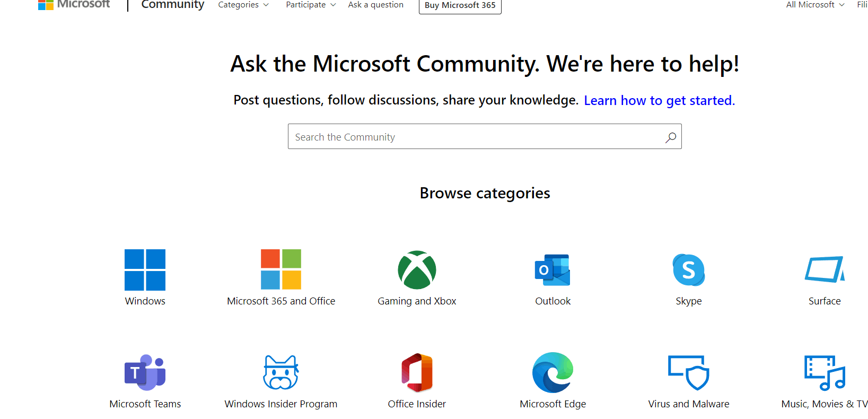The height and width of the screenshot is (419, 868).
Task: Click the Microsoft logo in header
Action: pyautogui.click(x=74, y=4)
